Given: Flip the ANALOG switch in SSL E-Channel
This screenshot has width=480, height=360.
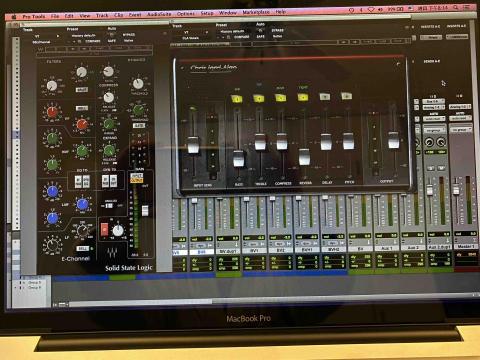Looking at the screenshot, I should click(x=109, y=206).
